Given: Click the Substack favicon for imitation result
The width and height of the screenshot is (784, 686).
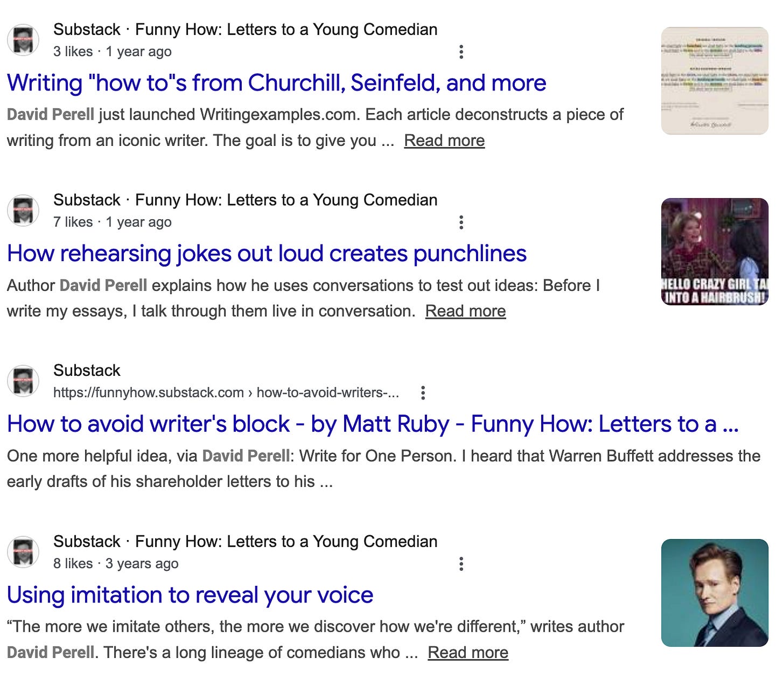Looking at the screenshot, I should point(23,552).
